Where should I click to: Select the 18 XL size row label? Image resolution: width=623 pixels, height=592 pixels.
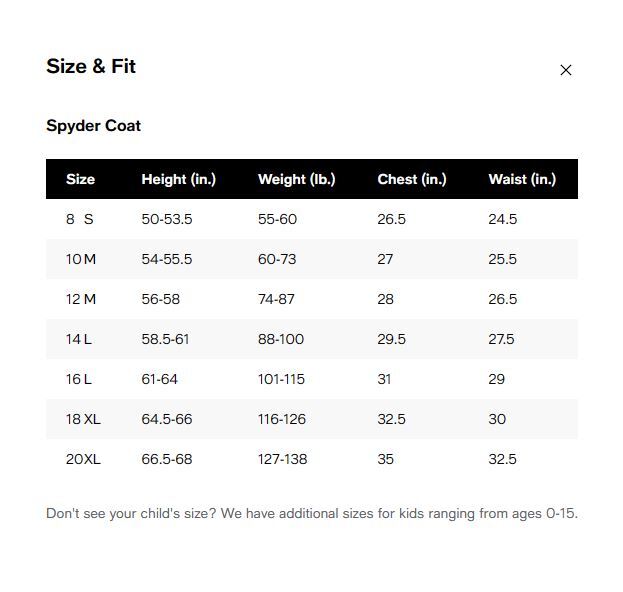pyautogui.click(x=83, y=419)
